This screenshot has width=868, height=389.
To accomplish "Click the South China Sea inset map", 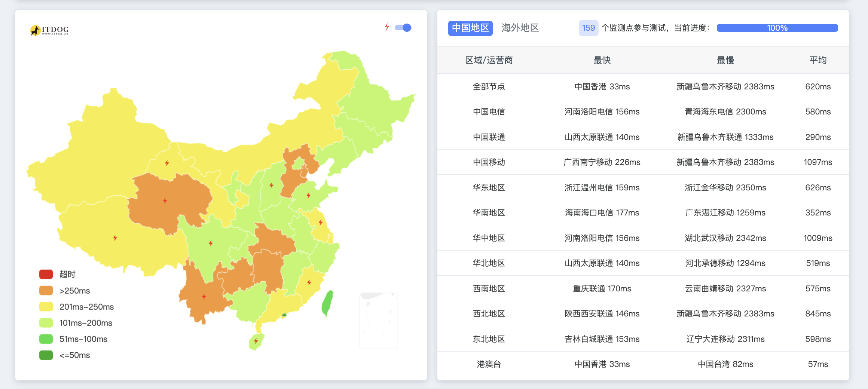I will click(378, 320).
